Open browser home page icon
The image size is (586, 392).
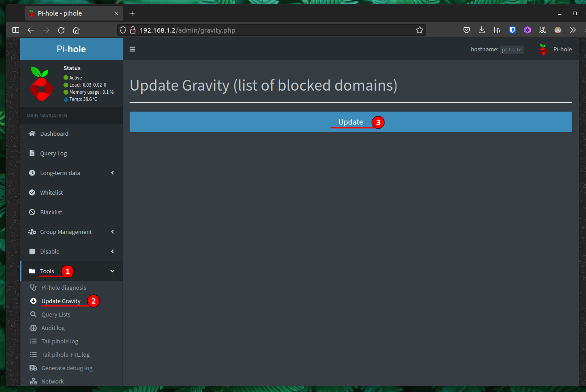point(76,30)
